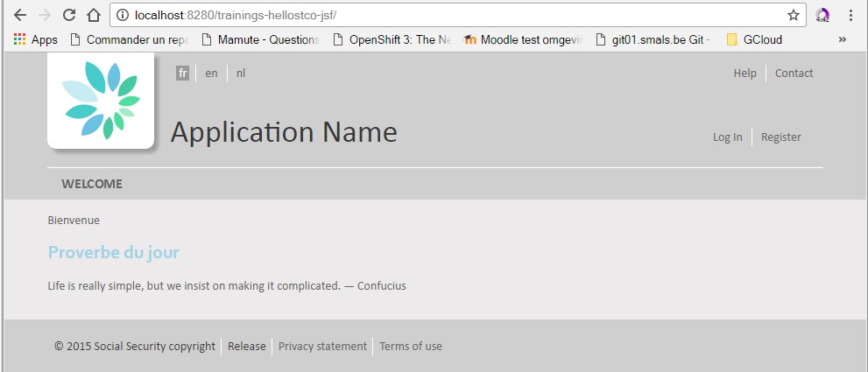Reload the current page
Screen dimensions: 868x372
pyautogui.click(x=69, y=15)
